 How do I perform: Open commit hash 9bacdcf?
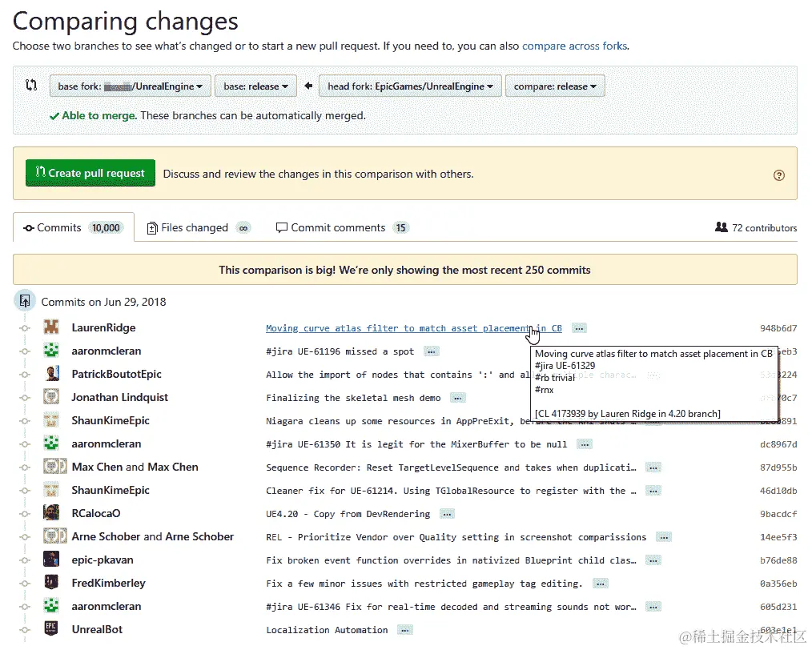[x=778, y=514]
